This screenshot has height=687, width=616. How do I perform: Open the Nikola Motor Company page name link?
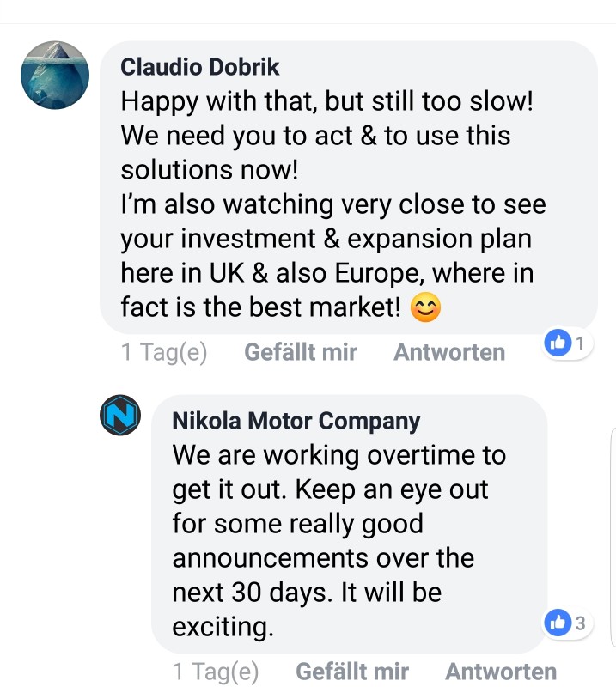(x=296, y=421)
